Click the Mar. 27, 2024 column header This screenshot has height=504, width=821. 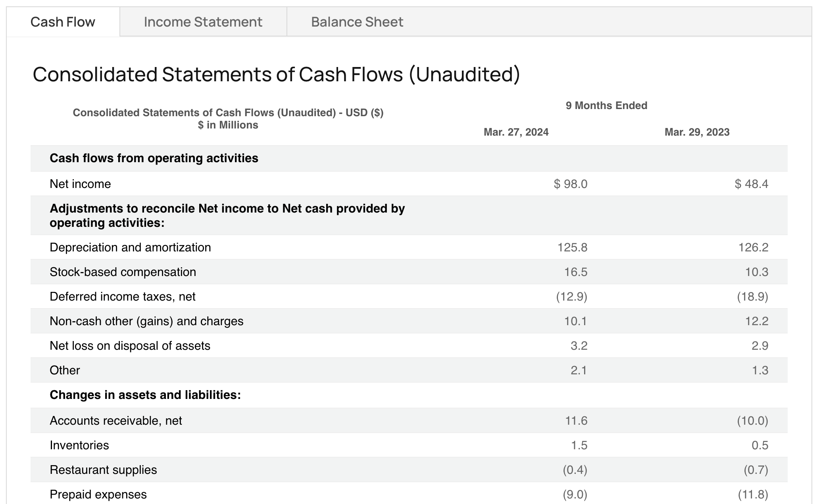point(516,132)
